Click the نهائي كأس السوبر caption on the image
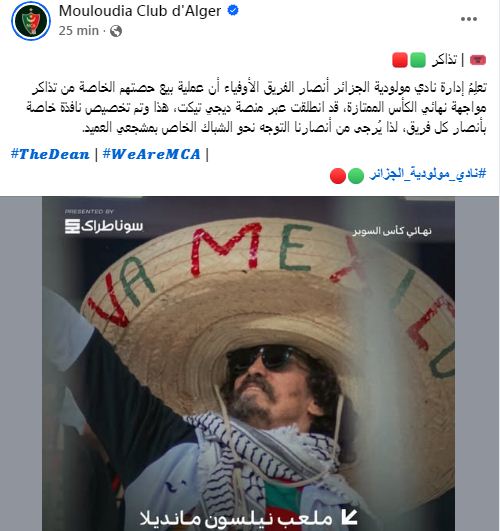Image resolution: width=500 pixels, height=531 pixels. [392, 232]
